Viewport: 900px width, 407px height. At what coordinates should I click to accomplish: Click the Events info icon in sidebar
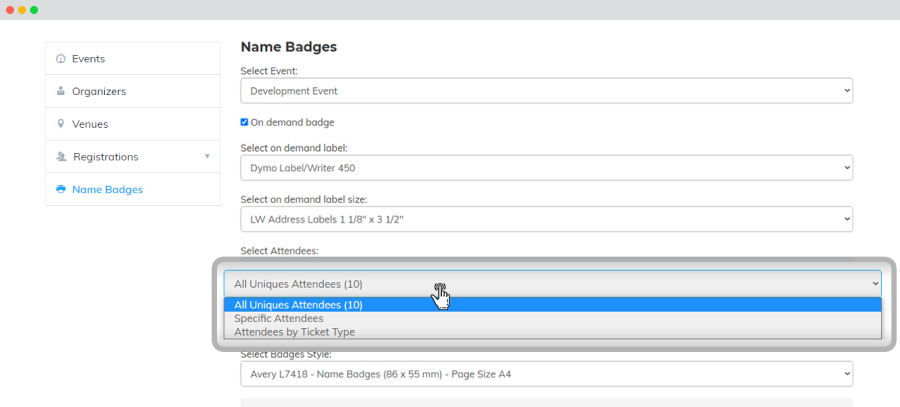click(x=61, y=59)
